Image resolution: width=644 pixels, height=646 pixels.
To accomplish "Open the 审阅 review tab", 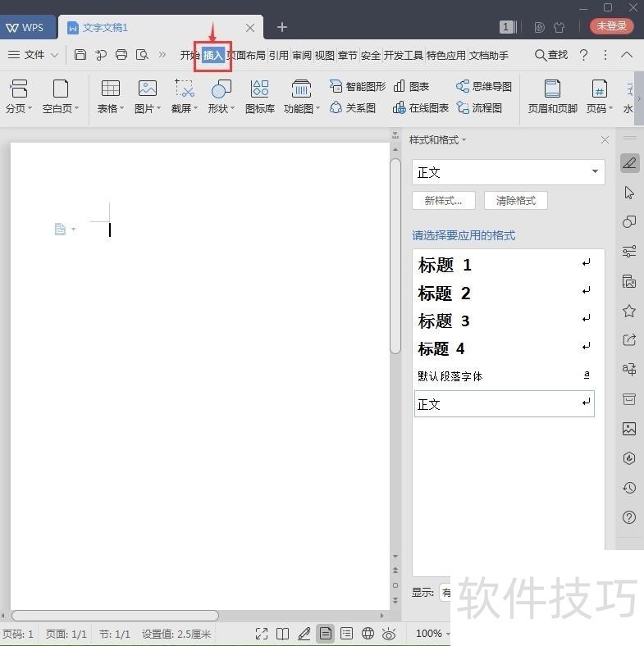I will click(302, 55).
